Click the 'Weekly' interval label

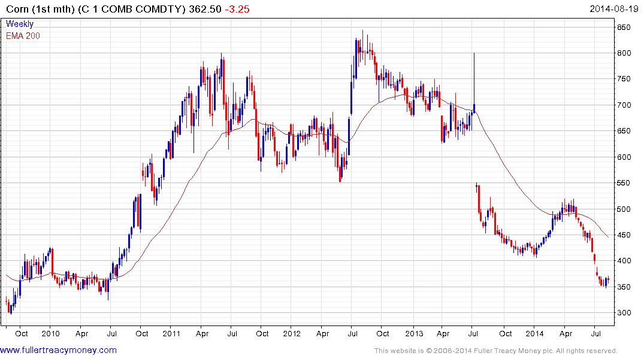(20, 24)
